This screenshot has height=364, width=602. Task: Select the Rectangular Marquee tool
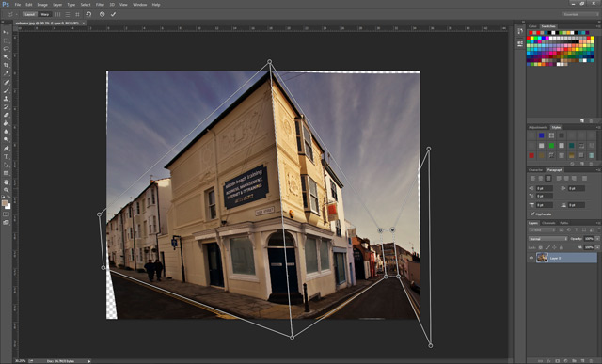pos(7,40)
